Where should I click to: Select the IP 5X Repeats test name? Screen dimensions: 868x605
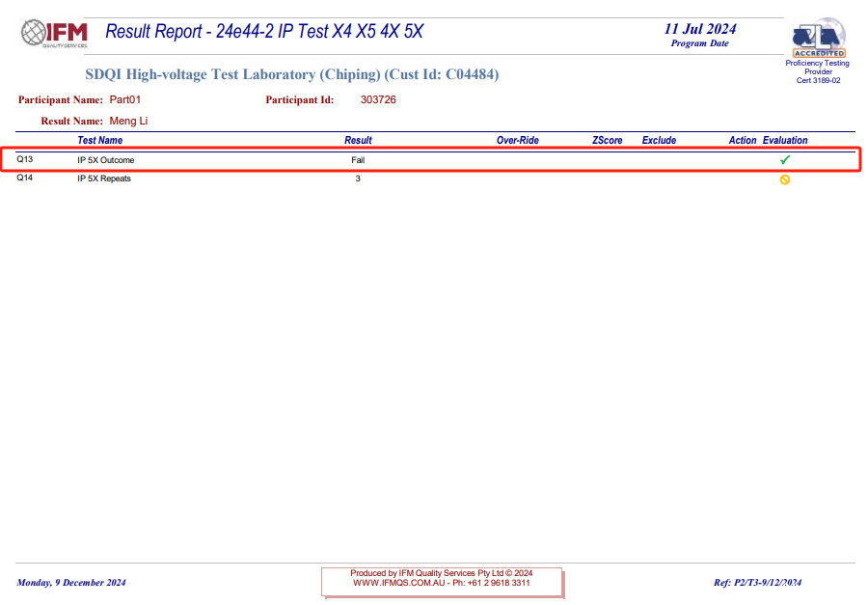[x=104, y=179]
